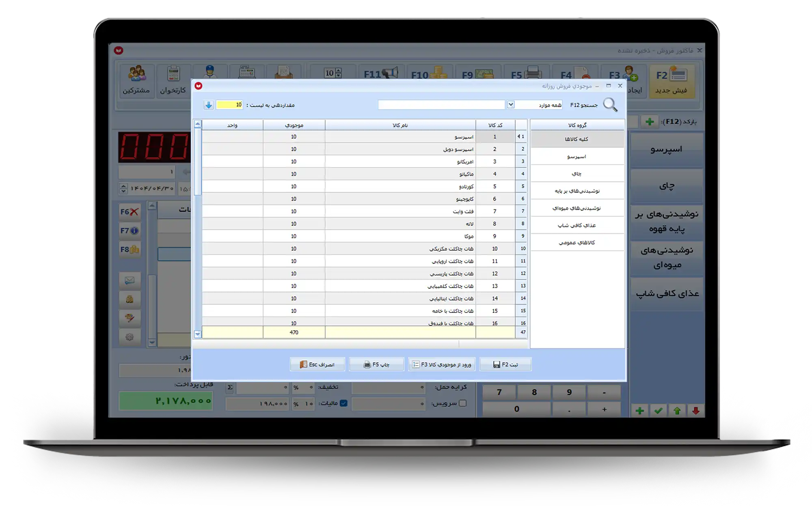Select the لاته row in the table
Screen dimensions: 812x506
pyautogui.click(x=359, y=224)
